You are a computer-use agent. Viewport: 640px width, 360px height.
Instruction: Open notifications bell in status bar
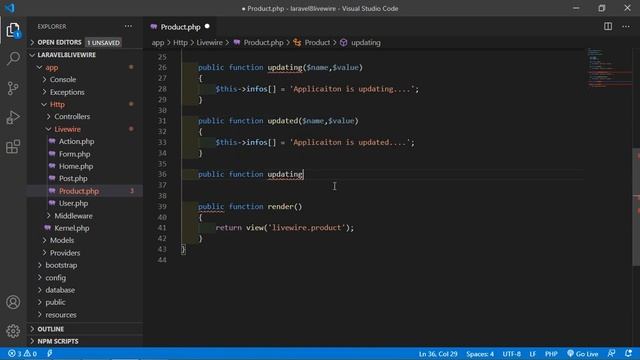tap(628, 353)
